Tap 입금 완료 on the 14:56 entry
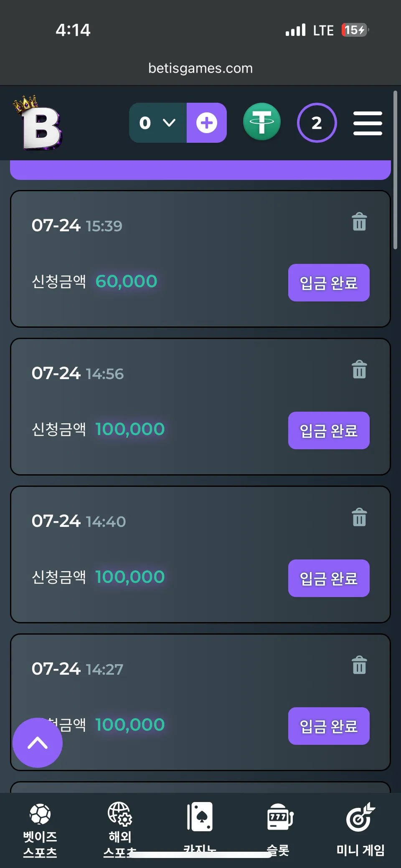Image resolution: width=401 pixels, height=868 pixels. point(329,430)
